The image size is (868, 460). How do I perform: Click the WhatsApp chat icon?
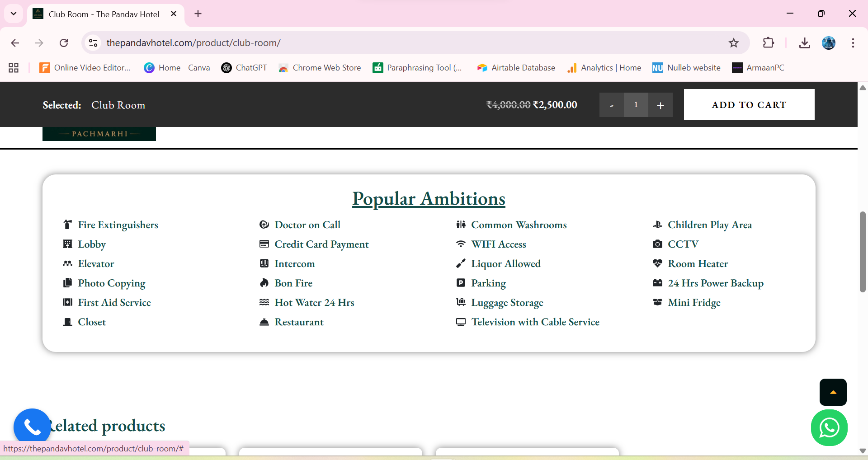[829, 427]
